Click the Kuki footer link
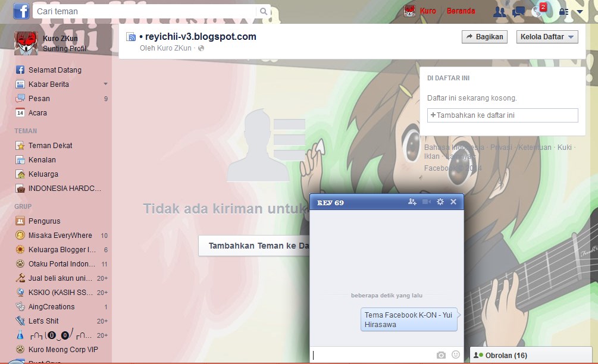The width and height of the screenshot is (598, 364). coord(565,147)
